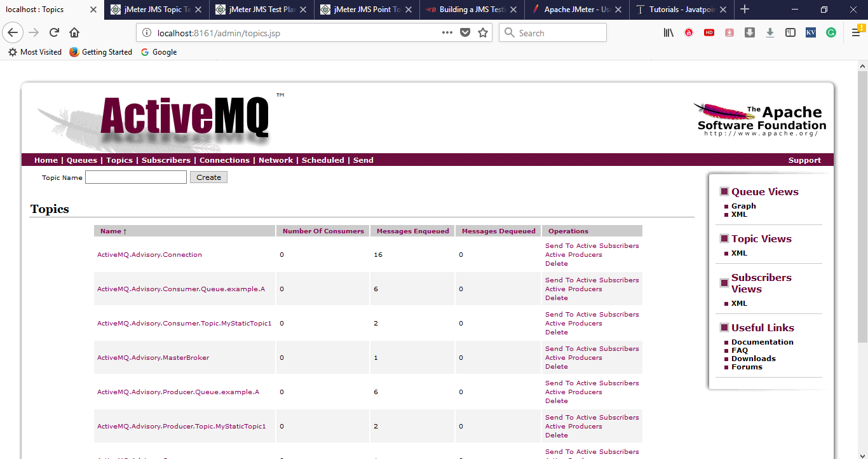The height and width of the screenshot is (459, 868).
Task: Go to the browser home page icon
Action: click(74, 33)
